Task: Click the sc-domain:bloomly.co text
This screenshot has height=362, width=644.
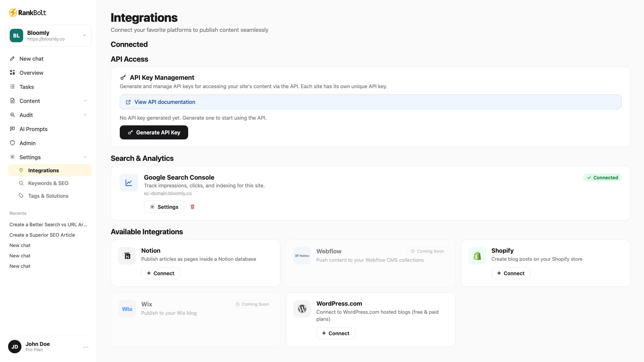Action: pos(168,193)
